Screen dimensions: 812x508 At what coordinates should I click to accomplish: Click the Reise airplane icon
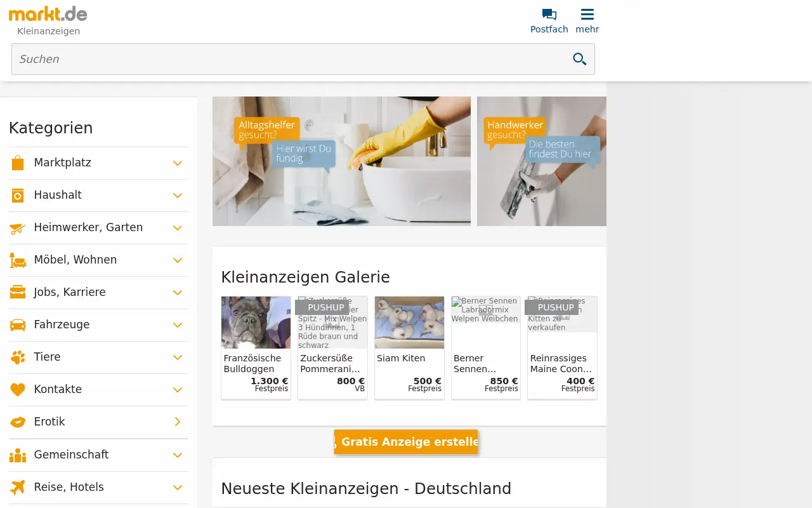18,487
